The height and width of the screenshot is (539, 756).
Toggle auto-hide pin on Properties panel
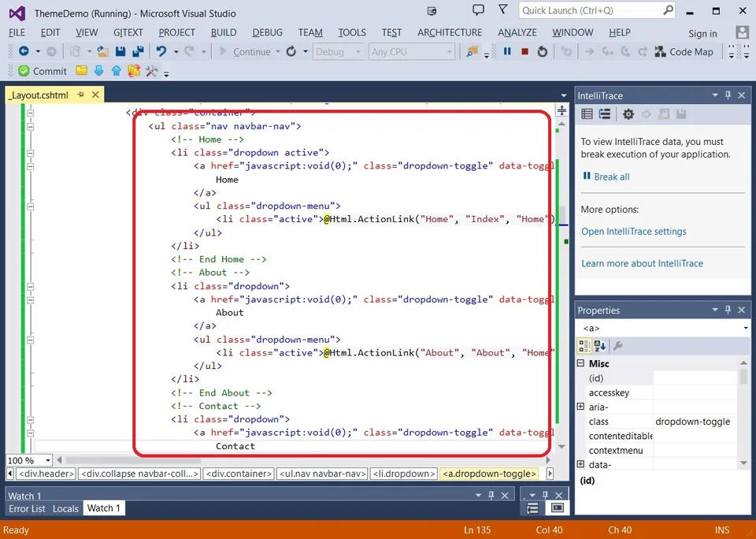click(728, 310)
